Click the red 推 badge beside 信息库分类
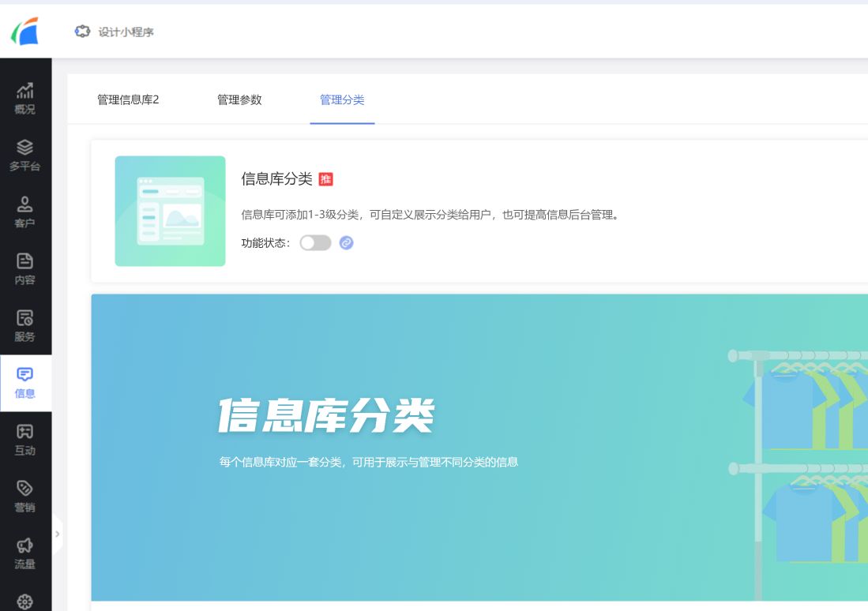 pyautogui.click(x=325, y=179)
